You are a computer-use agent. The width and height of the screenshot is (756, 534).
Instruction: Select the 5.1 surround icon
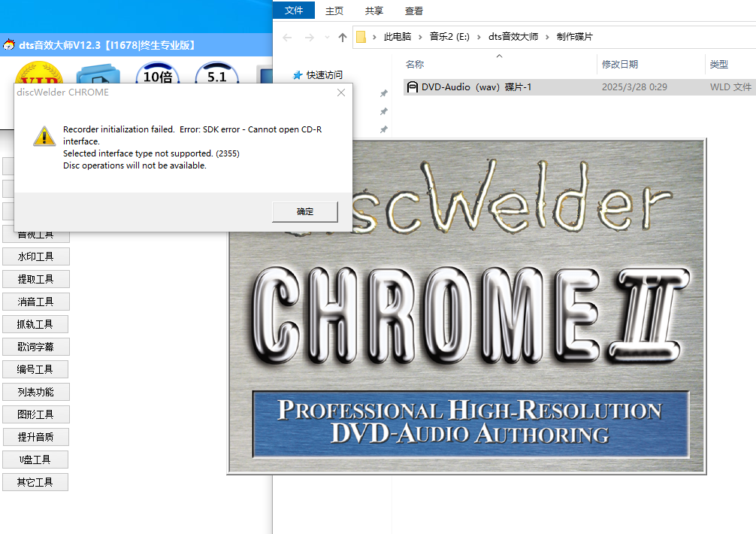[x=217, y=73]
